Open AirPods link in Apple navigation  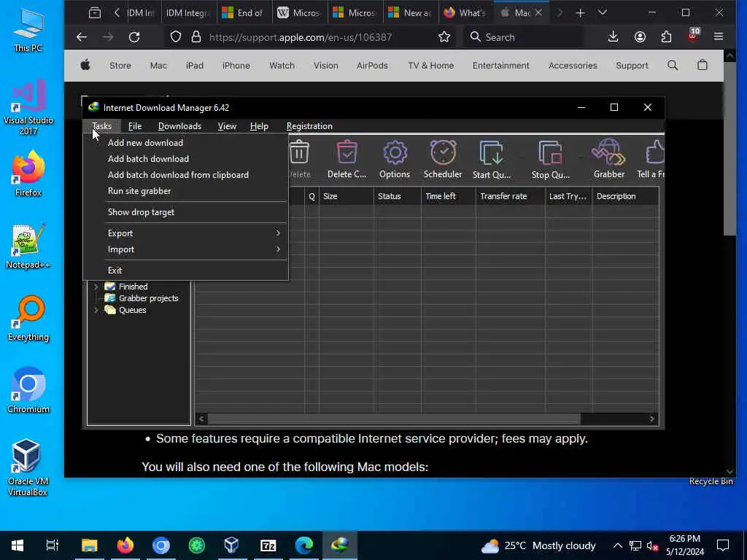tap(372, 66)
